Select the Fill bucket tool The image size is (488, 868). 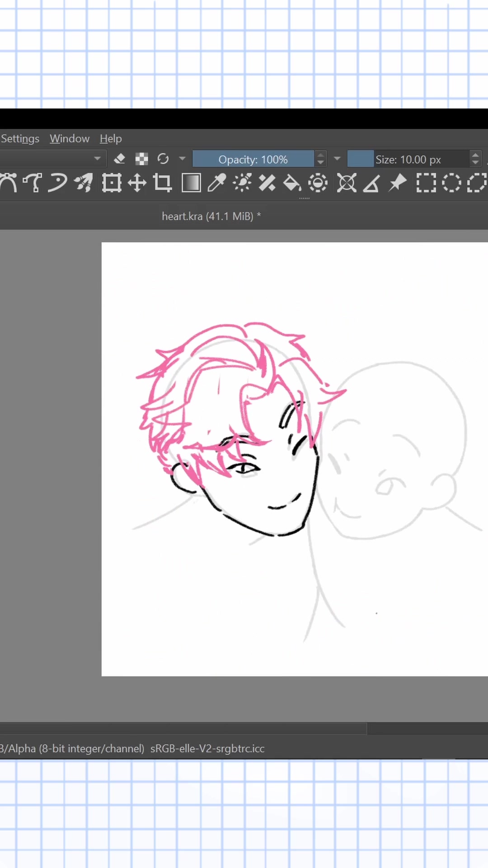click(292, 183)
